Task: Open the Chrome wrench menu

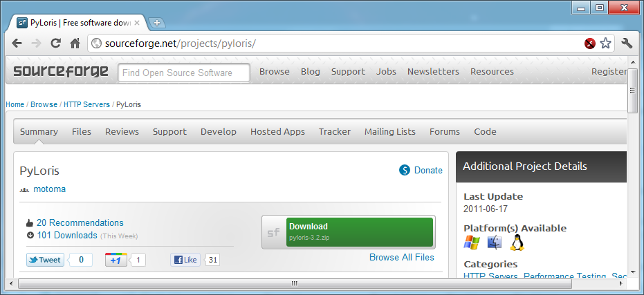Action: click(627, 43)
